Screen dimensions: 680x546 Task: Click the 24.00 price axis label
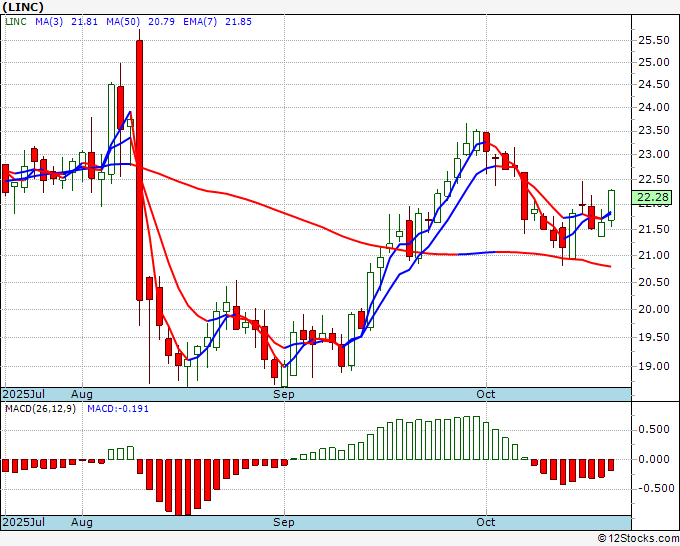[x=654, y=107]
